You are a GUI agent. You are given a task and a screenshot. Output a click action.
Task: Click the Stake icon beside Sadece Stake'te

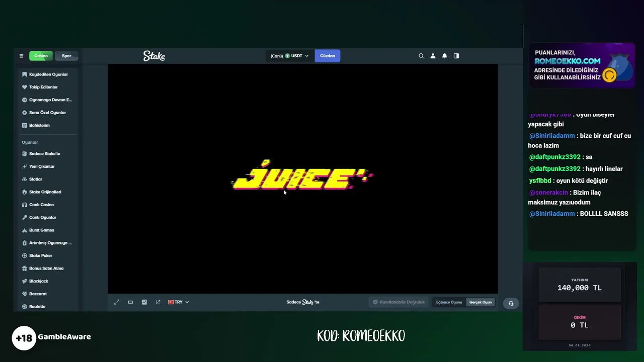(25, 154)
